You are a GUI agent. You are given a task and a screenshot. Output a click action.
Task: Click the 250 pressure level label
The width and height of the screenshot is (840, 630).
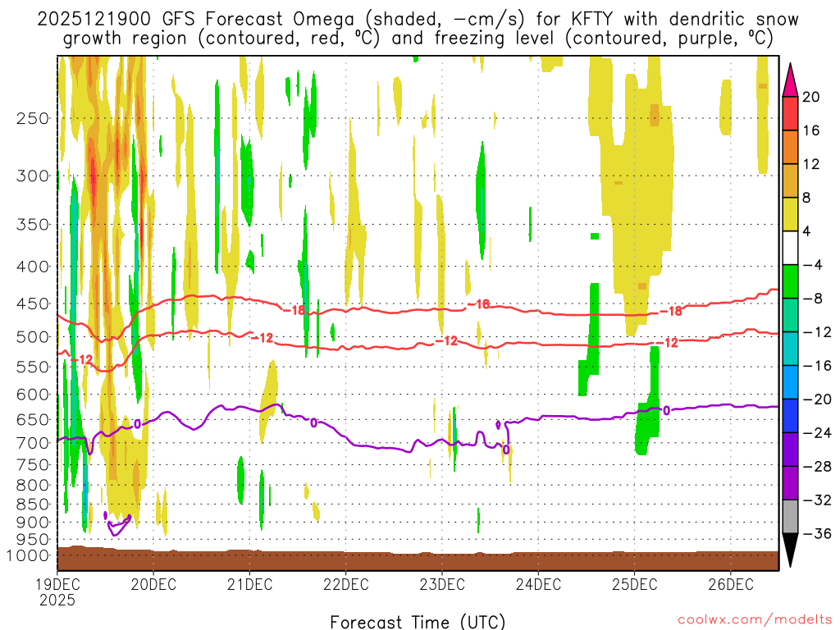[x=33, y=118]
